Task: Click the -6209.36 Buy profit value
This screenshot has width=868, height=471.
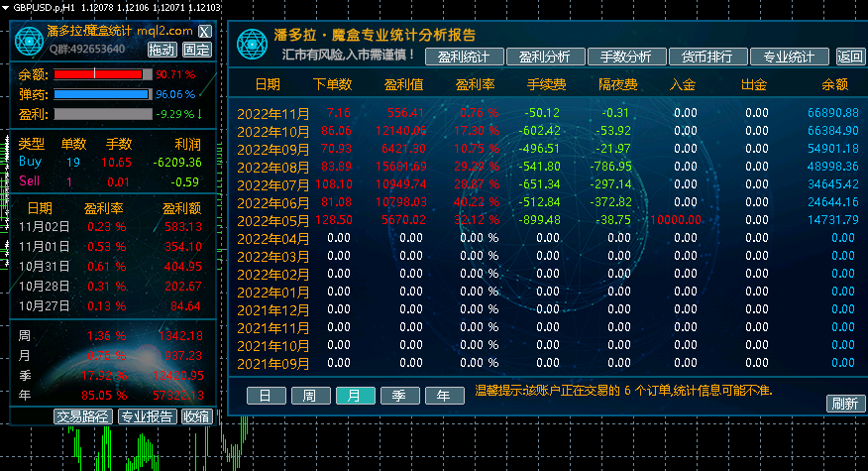Action: pyautogui.click(x=177, y=163)
